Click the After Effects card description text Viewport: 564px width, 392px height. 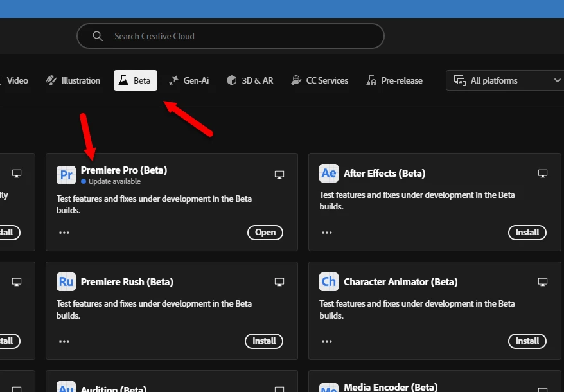click(417, 200)
